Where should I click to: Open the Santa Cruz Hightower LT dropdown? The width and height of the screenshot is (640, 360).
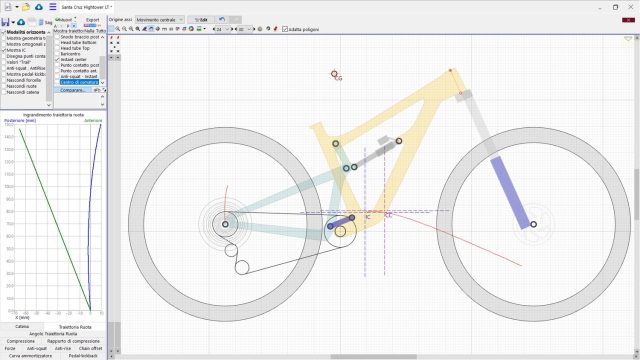tap(87, 7)
